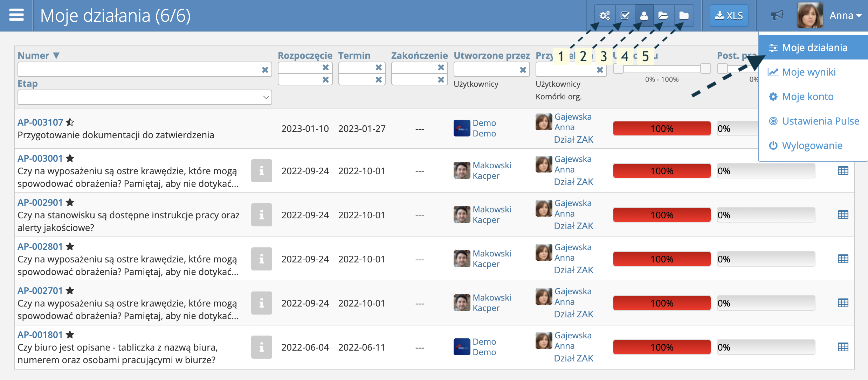Toggle favorite star for AP-002801

pos(70,246)
